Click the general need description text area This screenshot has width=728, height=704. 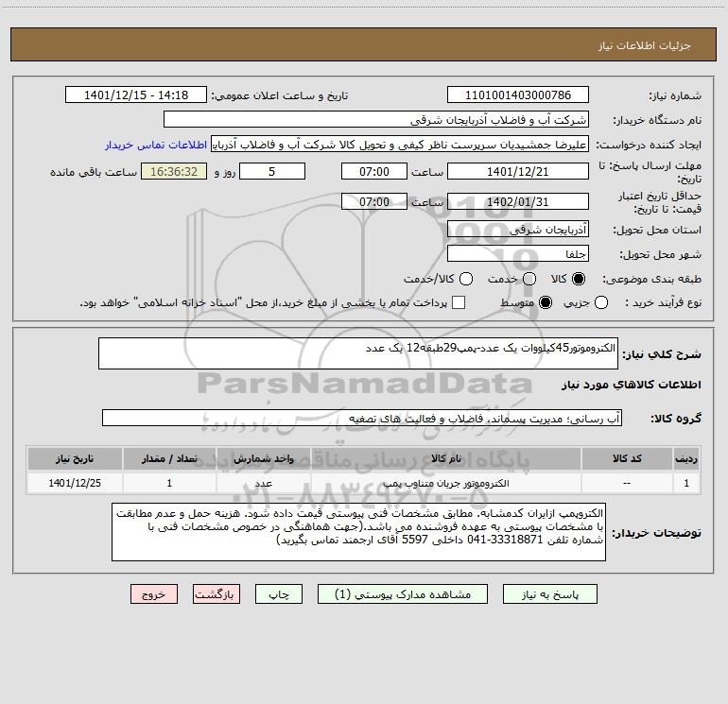pos(358,353)
